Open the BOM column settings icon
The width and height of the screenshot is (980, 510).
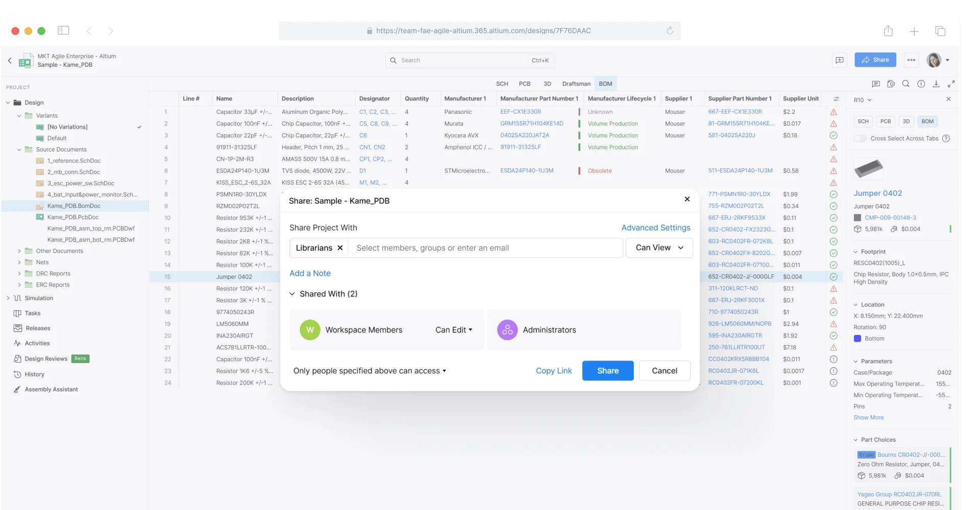click(836, 99)
